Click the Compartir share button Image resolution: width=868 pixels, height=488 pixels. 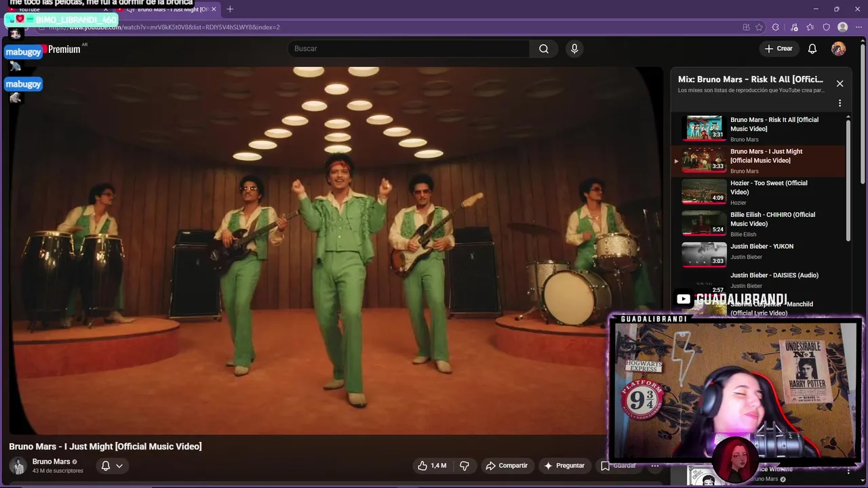(507, 466)
